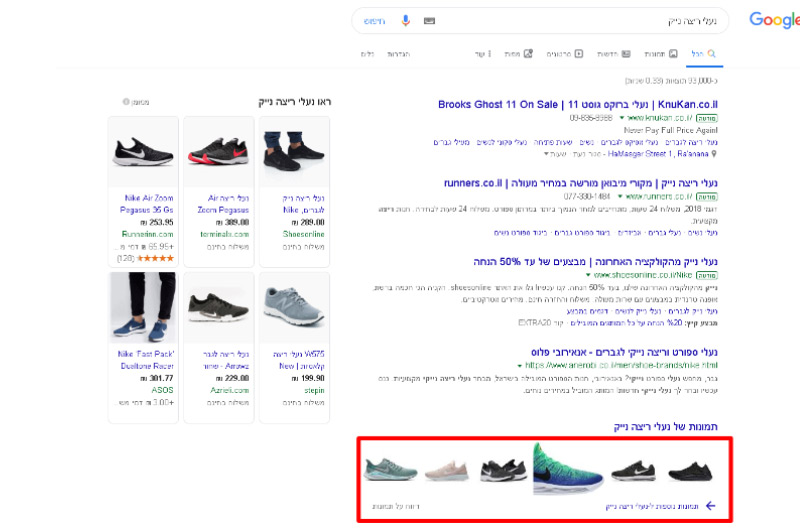Open the HaMasger Street 1, Ra'anana address link

point(658,154)
